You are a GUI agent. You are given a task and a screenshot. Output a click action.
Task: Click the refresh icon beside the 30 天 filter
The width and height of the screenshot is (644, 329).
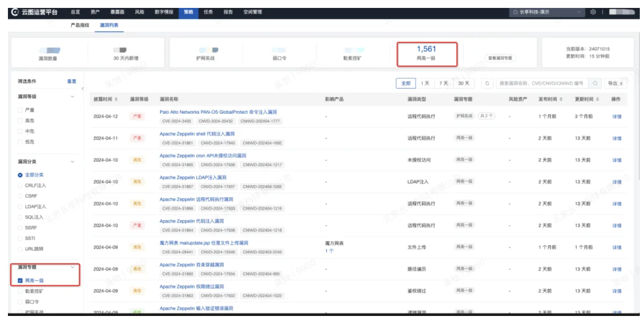click(x=487, y=83)
